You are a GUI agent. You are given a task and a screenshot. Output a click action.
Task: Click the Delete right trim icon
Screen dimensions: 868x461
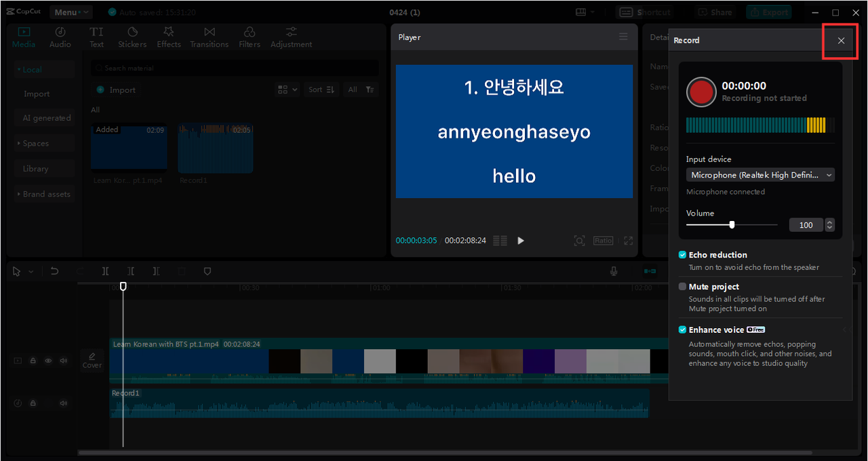pyautogui.click(x=156, y=271)
